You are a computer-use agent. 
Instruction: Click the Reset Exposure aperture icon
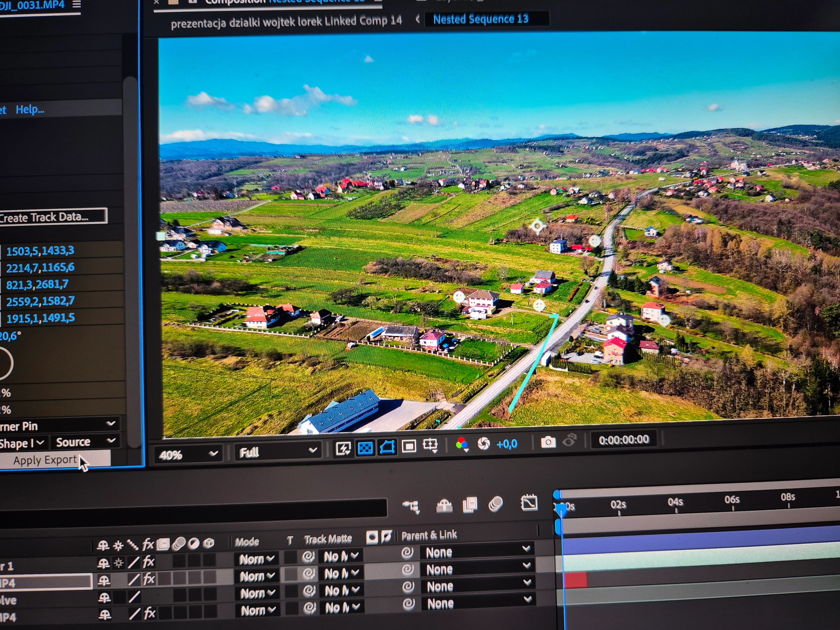point(483,444)
